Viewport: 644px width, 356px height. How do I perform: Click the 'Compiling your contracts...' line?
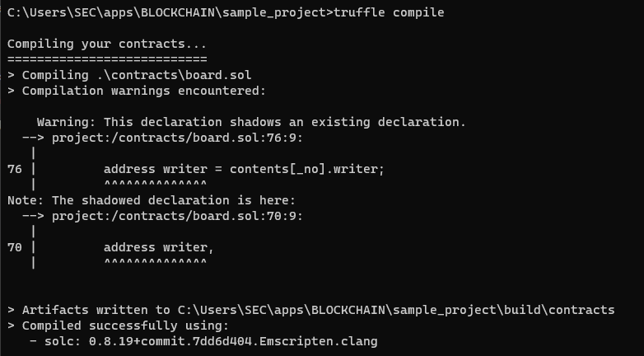tap(107, 44)
